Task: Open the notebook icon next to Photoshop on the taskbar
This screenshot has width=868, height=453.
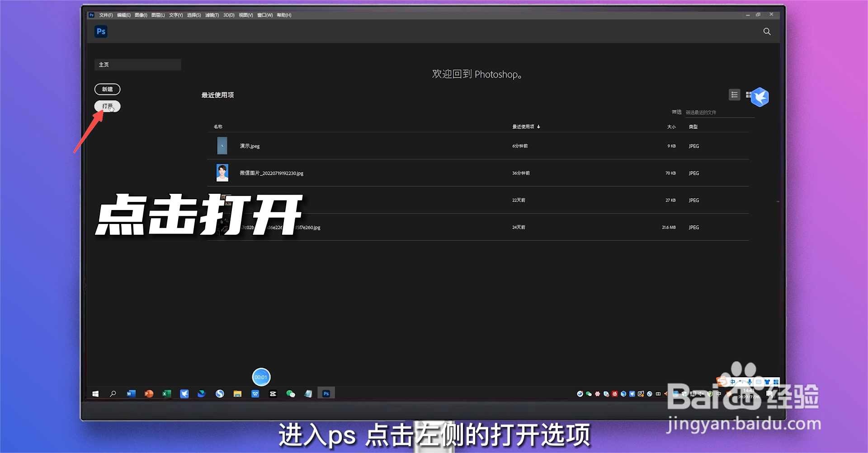Action: coord(308,394)
